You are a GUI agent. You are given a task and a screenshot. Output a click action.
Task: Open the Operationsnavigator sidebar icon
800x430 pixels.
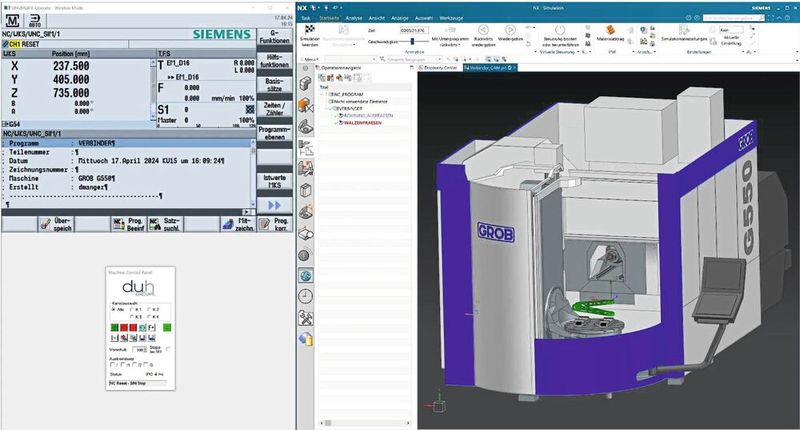coord(306,148)
